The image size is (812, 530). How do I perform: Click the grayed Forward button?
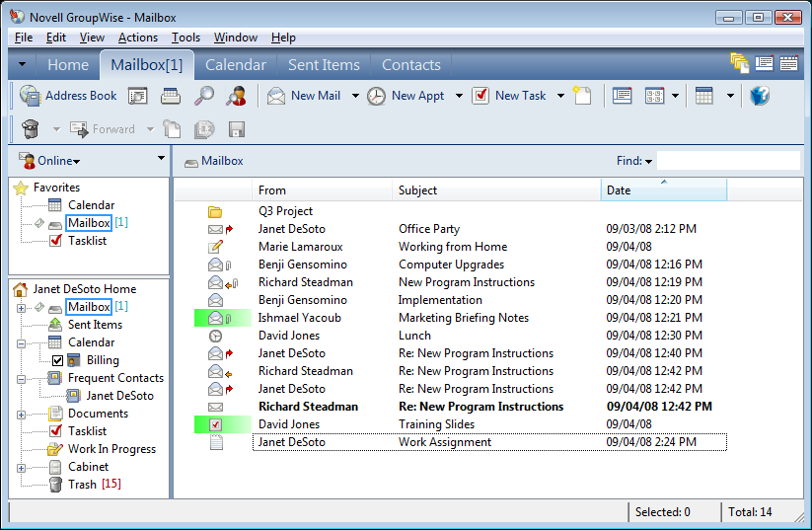tap(103, 129)
